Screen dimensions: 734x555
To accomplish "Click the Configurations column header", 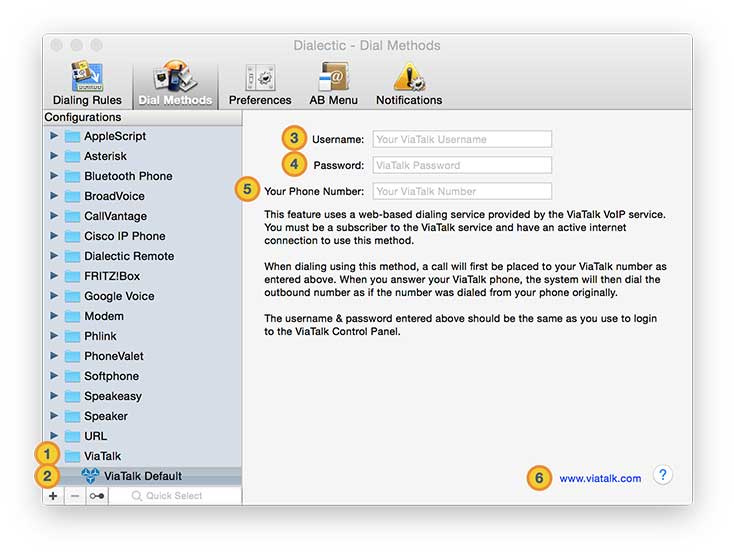I will pos(142,117).
